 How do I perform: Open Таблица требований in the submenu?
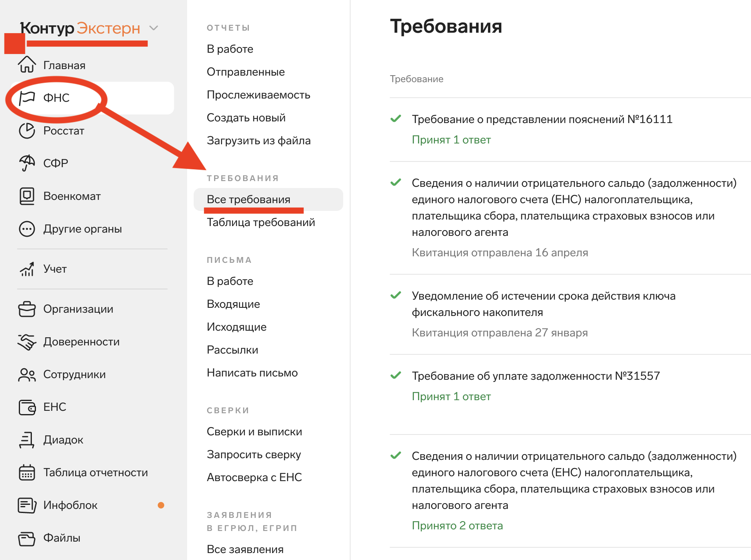pos(261,222)
